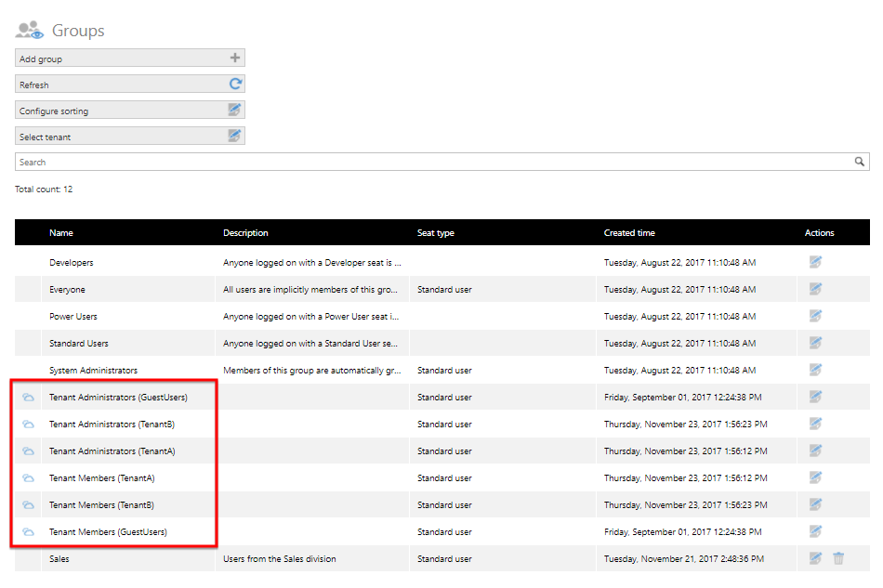
Task: Click the Total count: 12 text
Action: [44, 189]
